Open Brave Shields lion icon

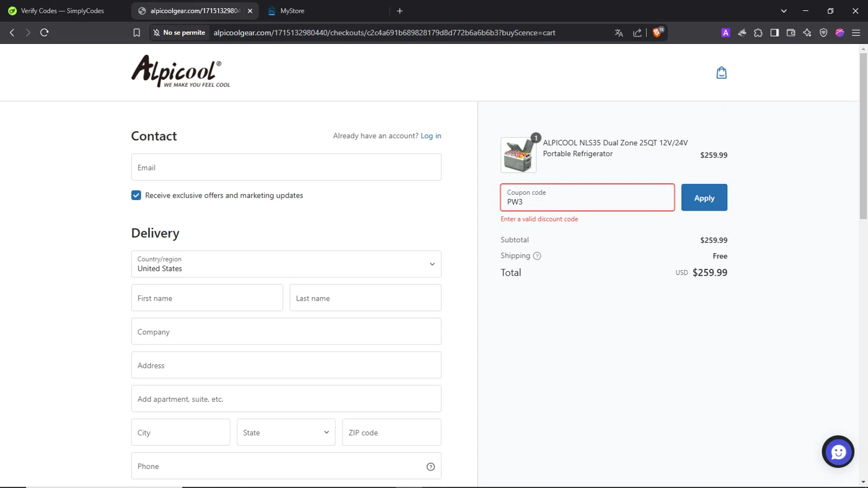click(x=657, y=32)
